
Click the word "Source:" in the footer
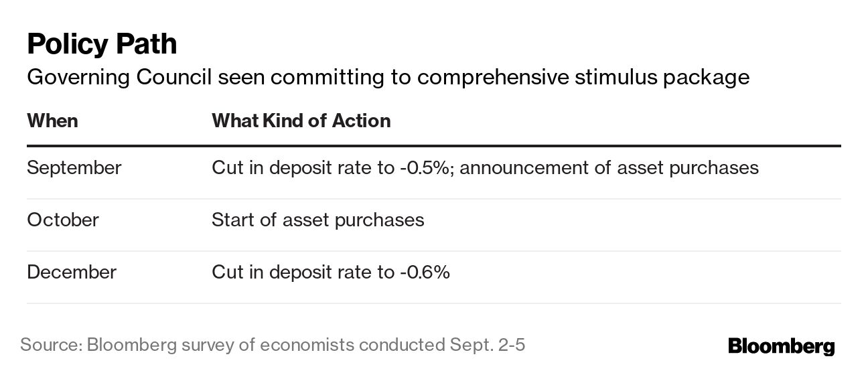(50, 346)
